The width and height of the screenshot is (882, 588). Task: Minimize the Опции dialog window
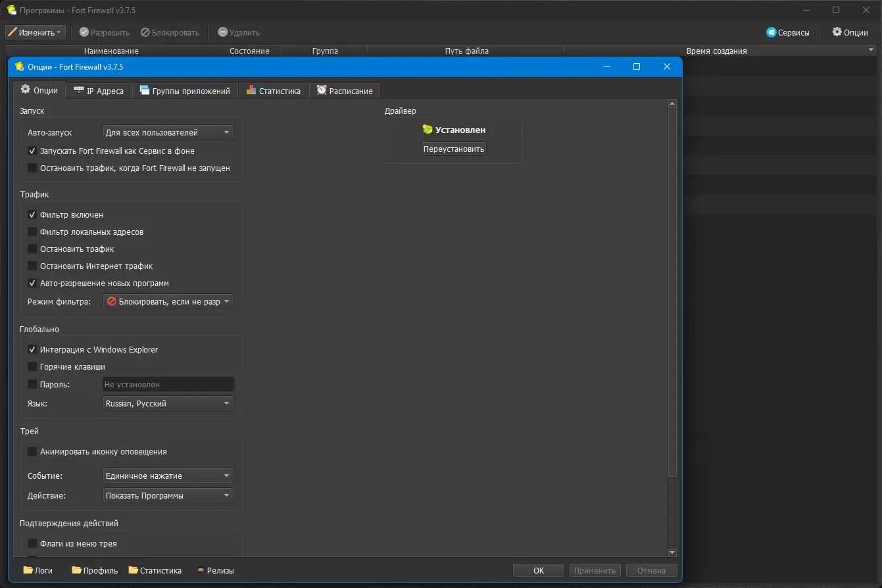[606, 66]
